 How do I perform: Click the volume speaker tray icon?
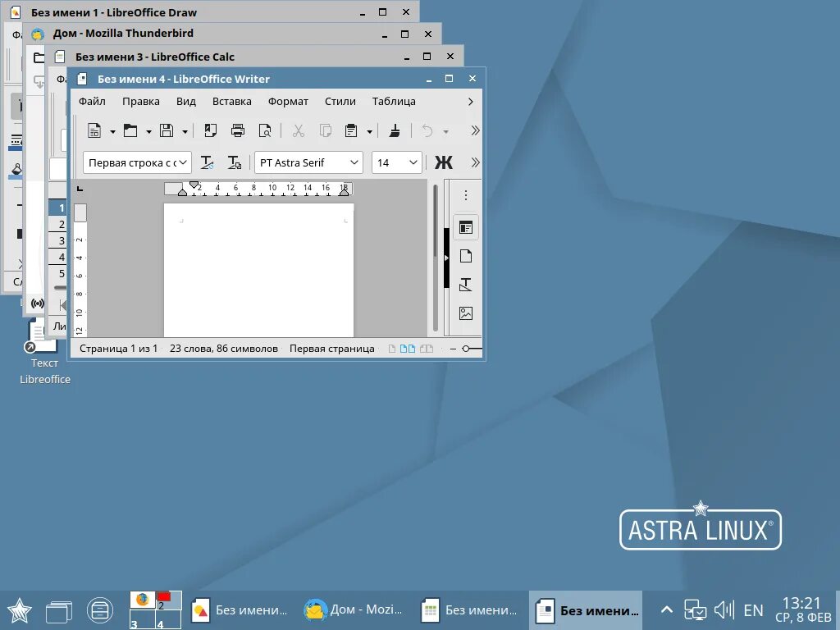click(724, 610)
